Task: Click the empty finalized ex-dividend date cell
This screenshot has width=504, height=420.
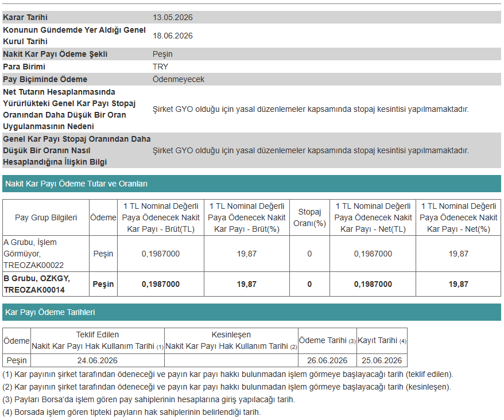Action: click(231, 360)
